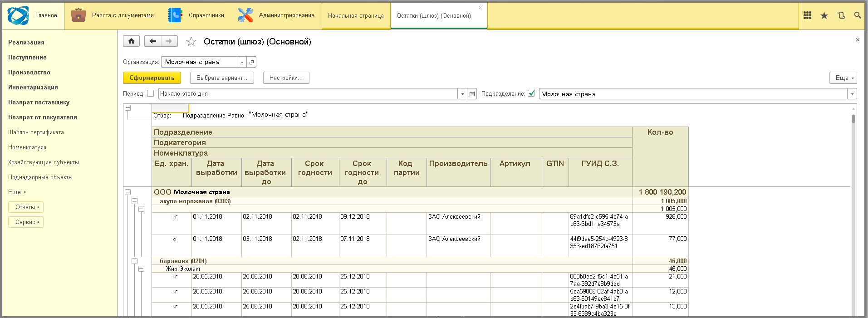The height and width of the screenshot is (318, 868).
Task: Open Настройки button
Action: click(286, 78)
